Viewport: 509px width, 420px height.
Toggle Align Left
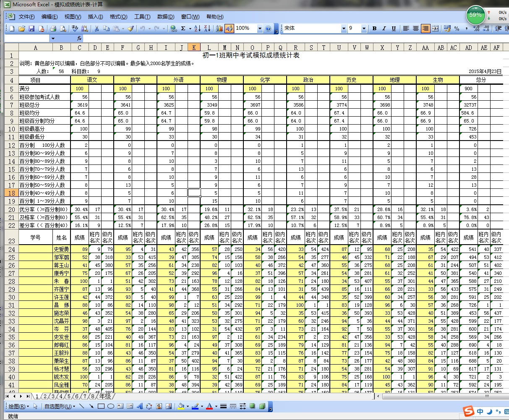pyautogui.click(x=406, y=29)
